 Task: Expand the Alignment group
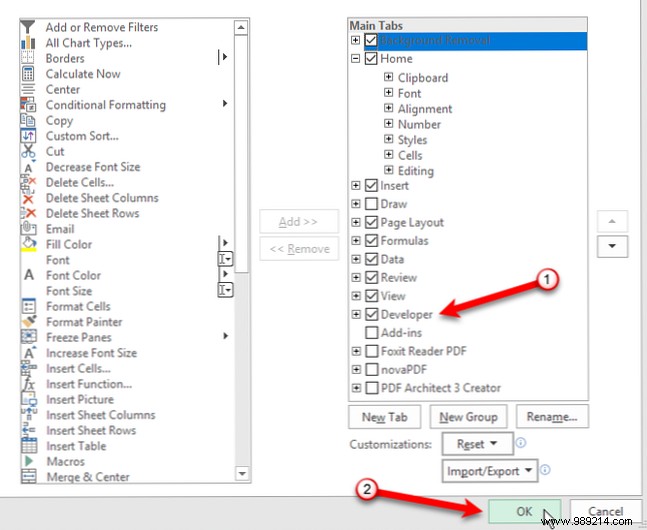click(388, 108)
